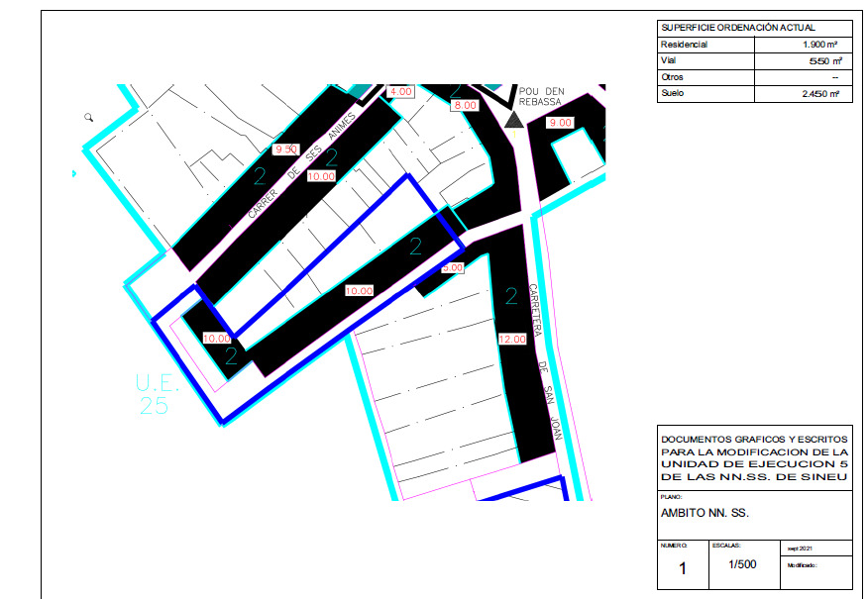Click the 5.00 dimension label
Screen dimensions: 868x599
[x=452, y=267]
